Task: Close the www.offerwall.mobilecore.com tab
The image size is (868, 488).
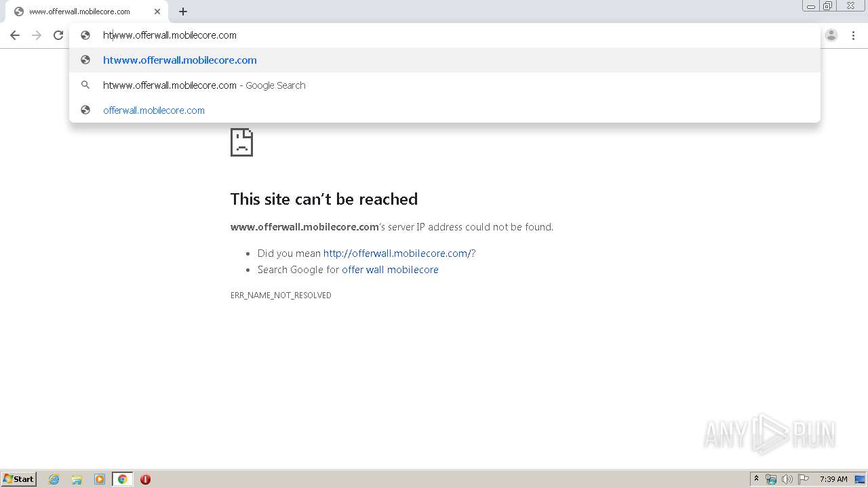Action: [157, 12]
